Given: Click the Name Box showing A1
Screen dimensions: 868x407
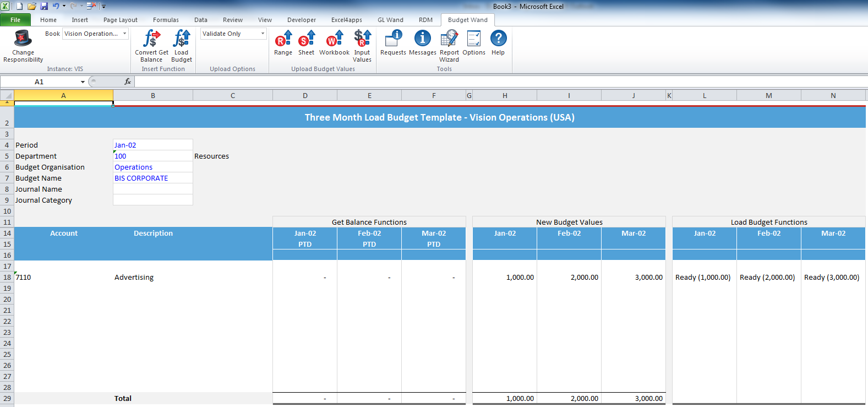Looking at the screenshot, I should 40,82.
